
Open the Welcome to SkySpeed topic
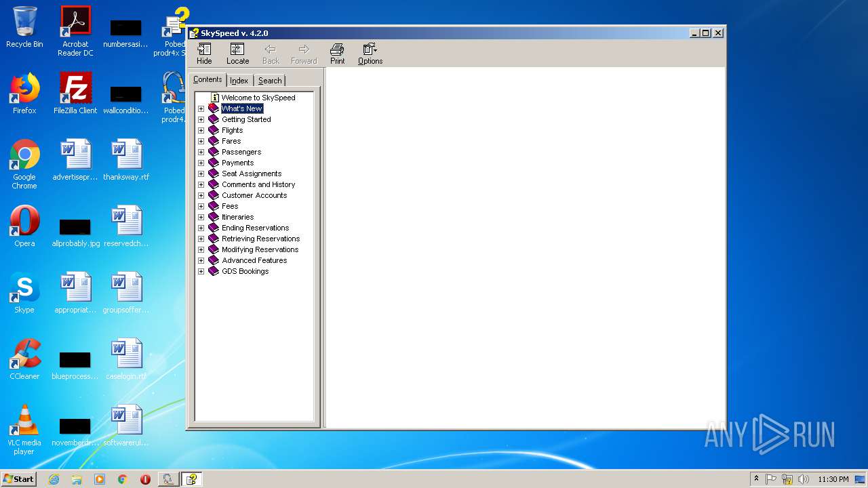(x=258, y=98)
